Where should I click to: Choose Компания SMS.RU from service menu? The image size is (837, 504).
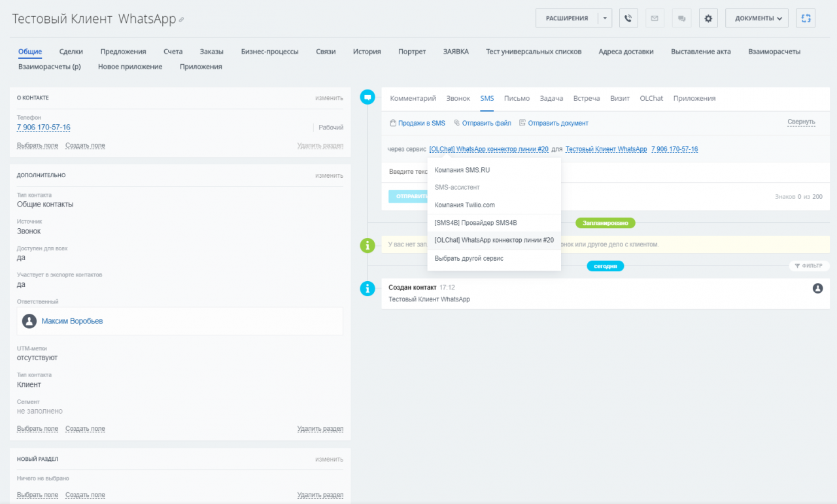pos(494,170)
